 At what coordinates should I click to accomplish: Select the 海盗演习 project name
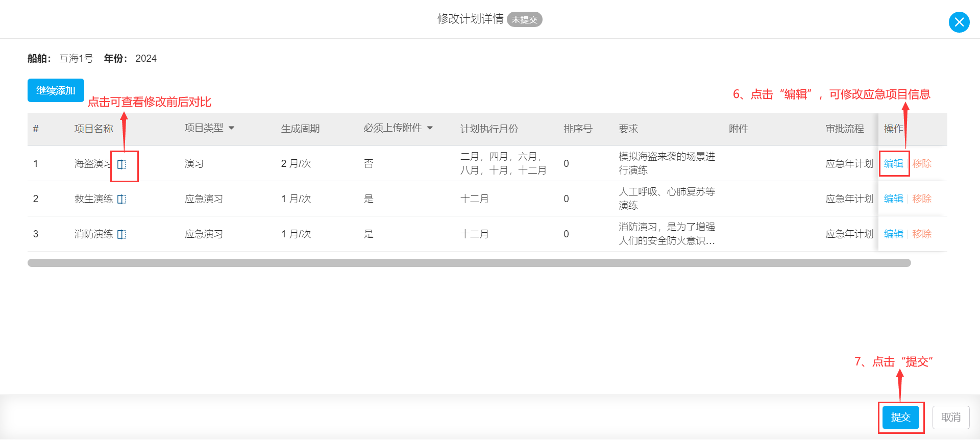click(x=93, y=163)
